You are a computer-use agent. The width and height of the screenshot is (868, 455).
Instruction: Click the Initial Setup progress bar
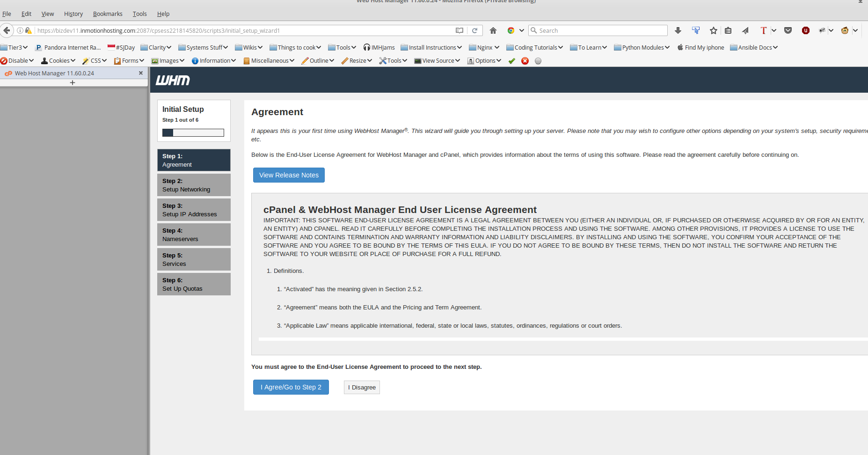click(x=193, y=133)
